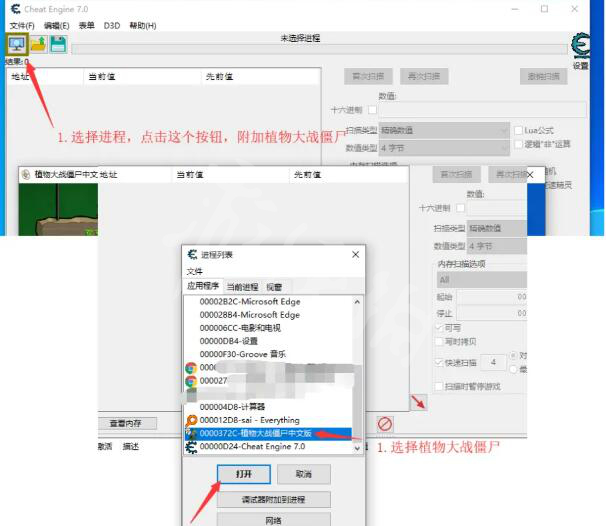Open the 文件(F) menu in the Cheat Engine menu bar
The height and width of the screenshot is (526, 606).
pyautogui.click(x=22, y=26)
